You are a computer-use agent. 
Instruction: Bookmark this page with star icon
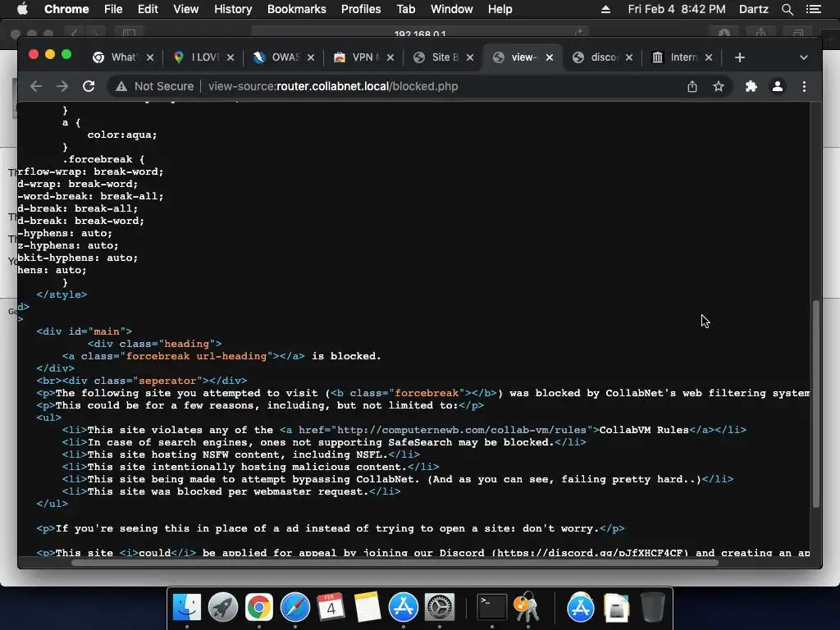[x=719, y=86]
